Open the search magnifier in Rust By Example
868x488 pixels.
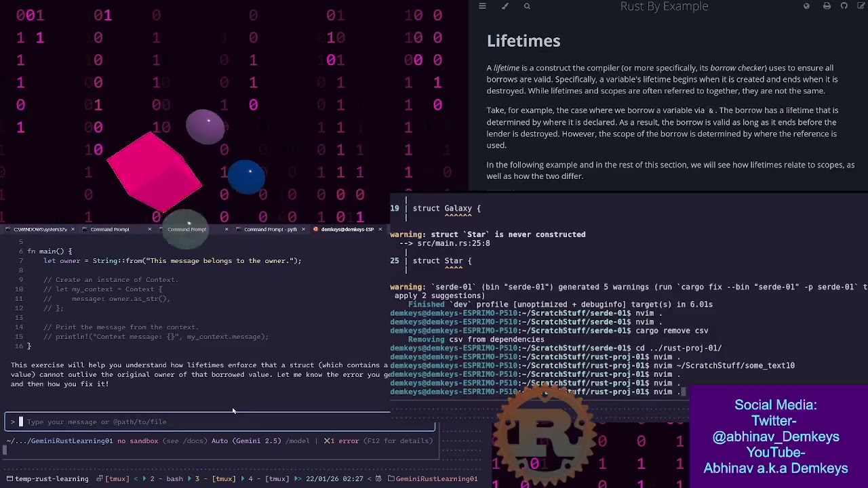coord(527,6)
